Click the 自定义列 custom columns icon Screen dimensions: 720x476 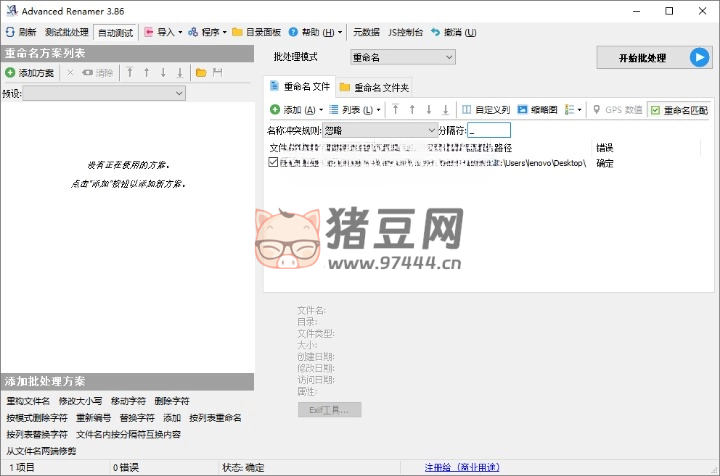465,110
